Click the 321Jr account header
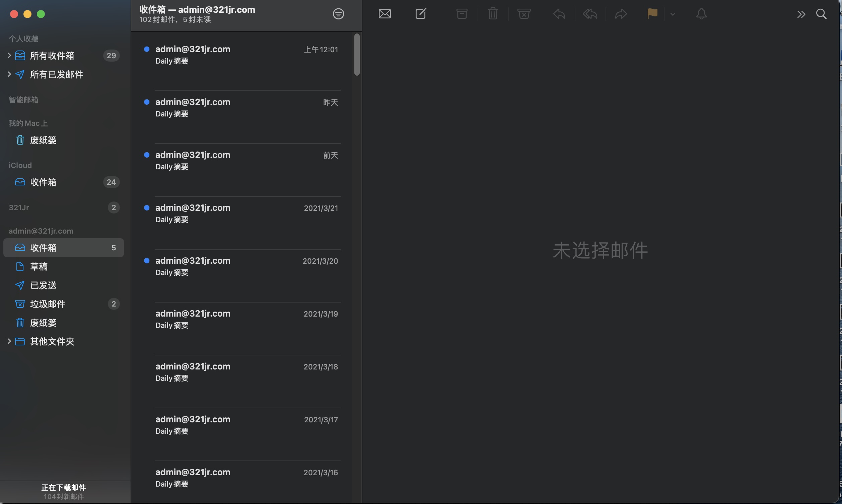The height and width of the screenshot is (504, 842). [x=19, y=207]
